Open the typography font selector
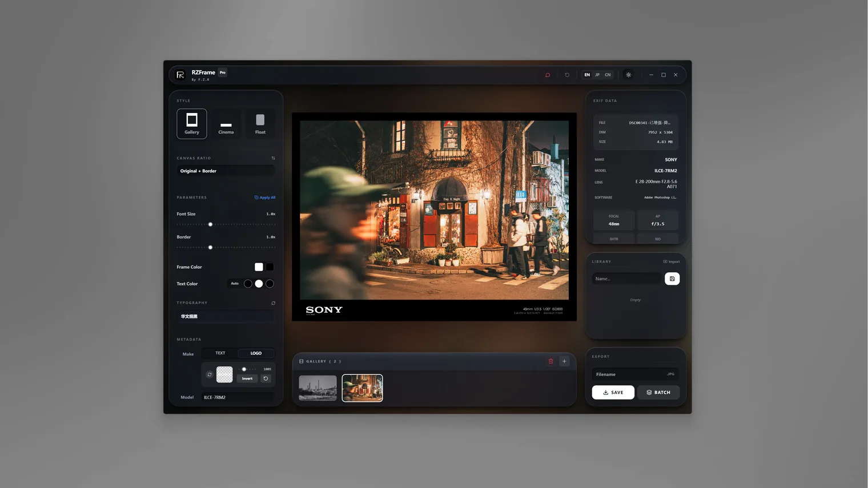The width and height of the screenshot is (868, 488). (226, 316)
